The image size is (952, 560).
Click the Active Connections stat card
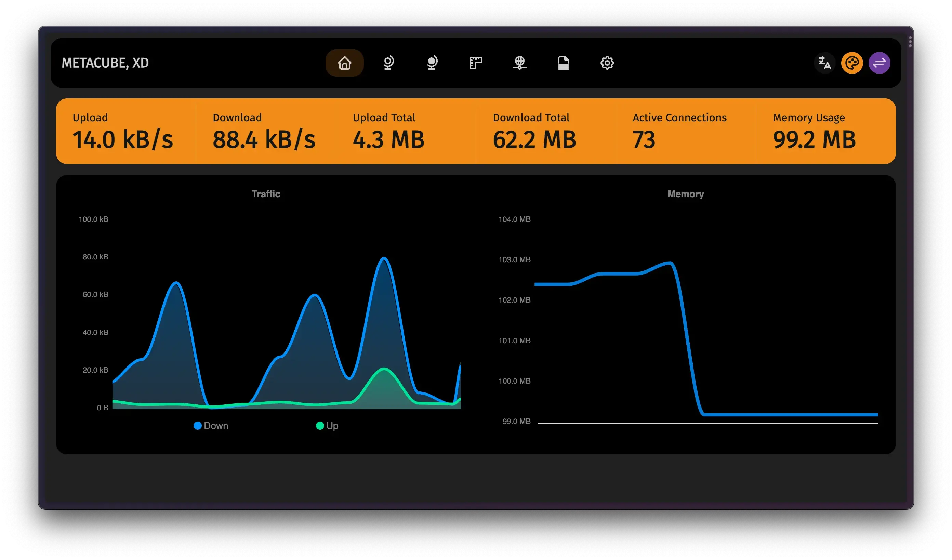(x=679, y=131)
